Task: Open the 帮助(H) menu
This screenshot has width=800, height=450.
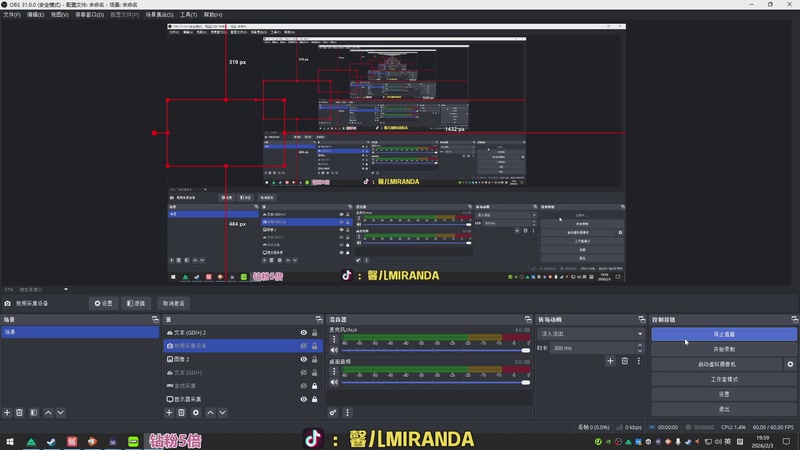Action: point(213,15)
